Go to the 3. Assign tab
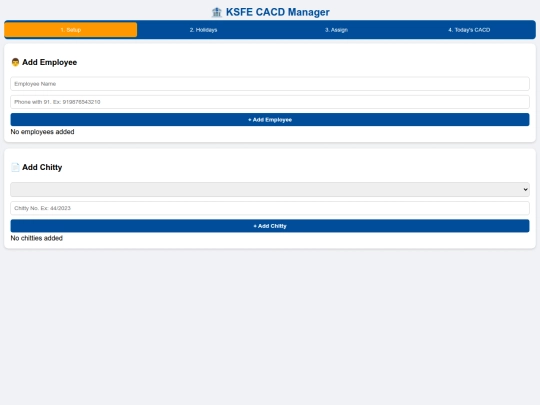 click(336, 30)
